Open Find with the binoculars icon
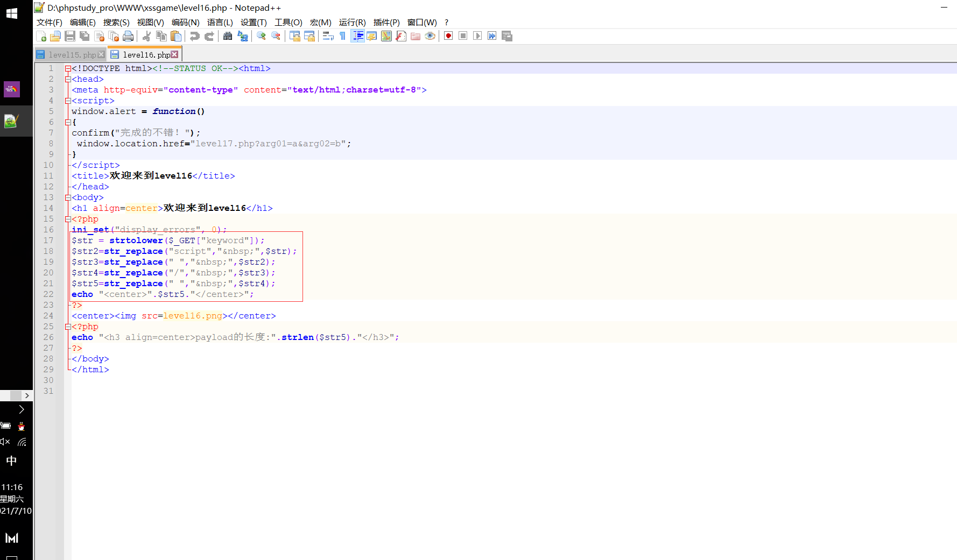 [x=228, y=36]
